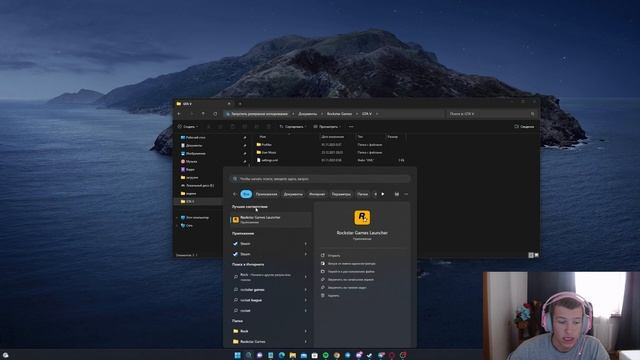Toggle the Сведения details pane in Explorer

524,127
